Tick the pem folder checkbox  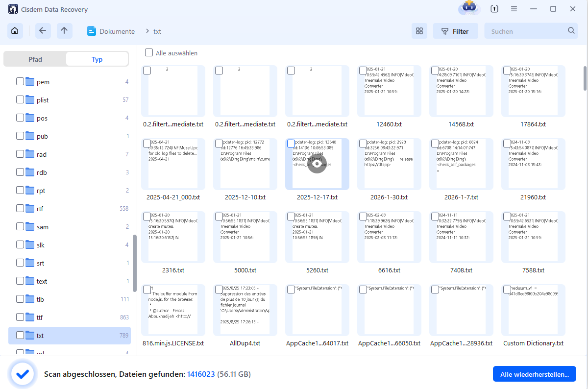(x=20, y=81)
